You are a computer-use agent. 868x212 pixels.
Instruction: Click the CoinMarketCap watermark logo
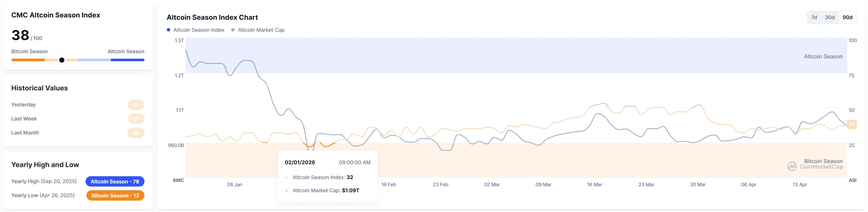pyautogui.click(x=792, y=166)
